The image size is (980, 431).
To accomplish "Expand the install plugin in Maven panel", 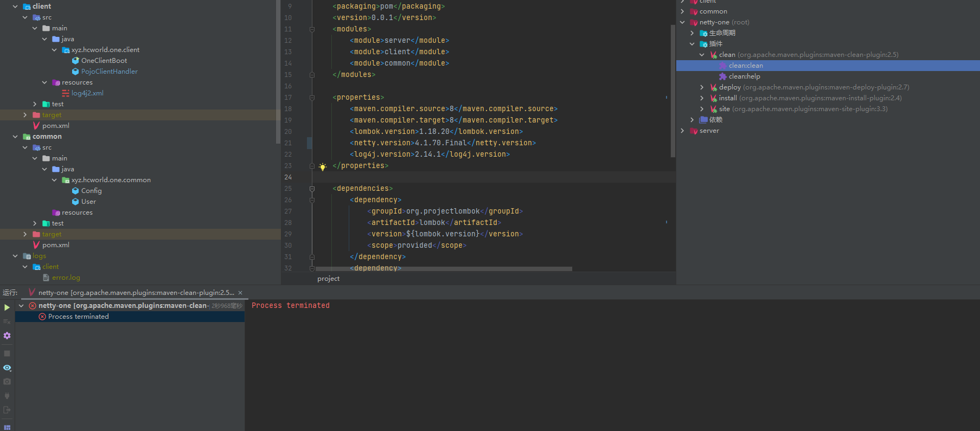I will tap(702, 98).
